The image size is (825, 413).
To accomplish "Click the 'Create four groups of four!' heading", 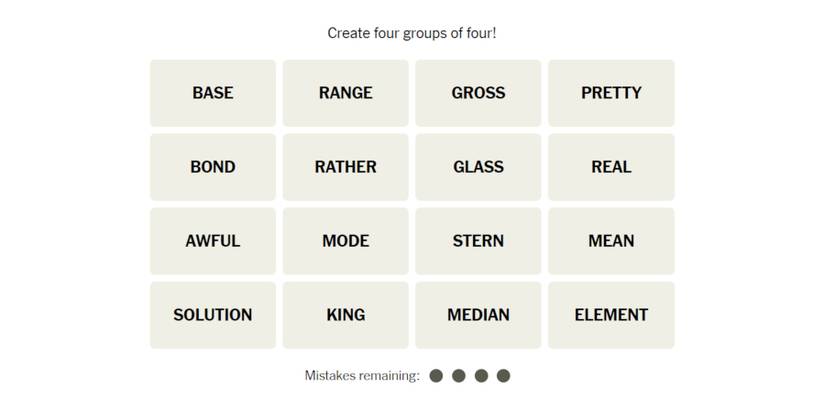I will coord(412,33).
